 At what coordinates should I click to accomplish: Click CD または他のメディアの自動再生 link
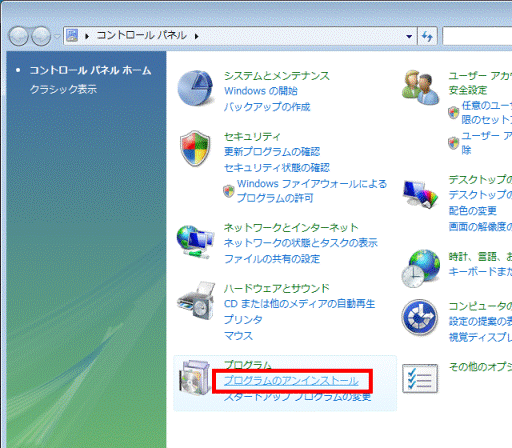299,304
